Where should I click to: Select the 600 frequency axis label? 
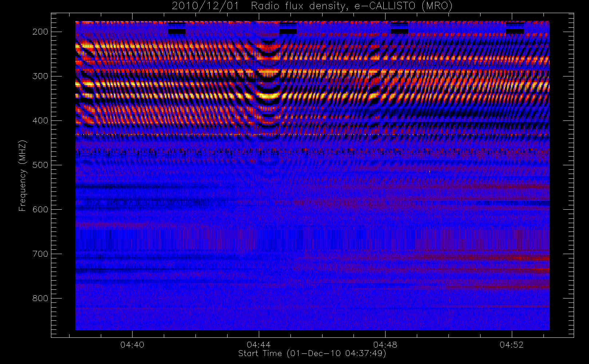pyautogui.click(x=40, y=209)
